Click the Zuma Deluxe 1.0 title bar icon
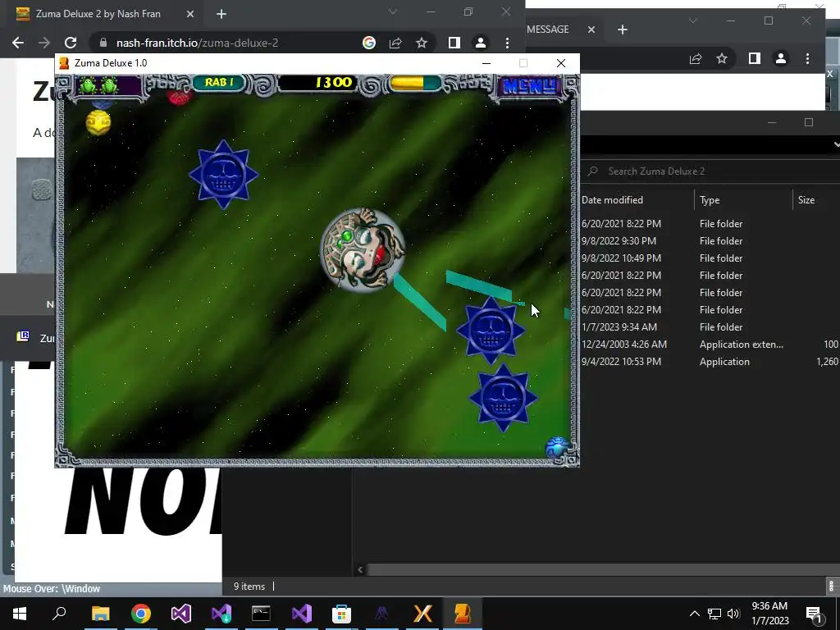This screenshot has height=630, width=840. (x=64, y=63)
